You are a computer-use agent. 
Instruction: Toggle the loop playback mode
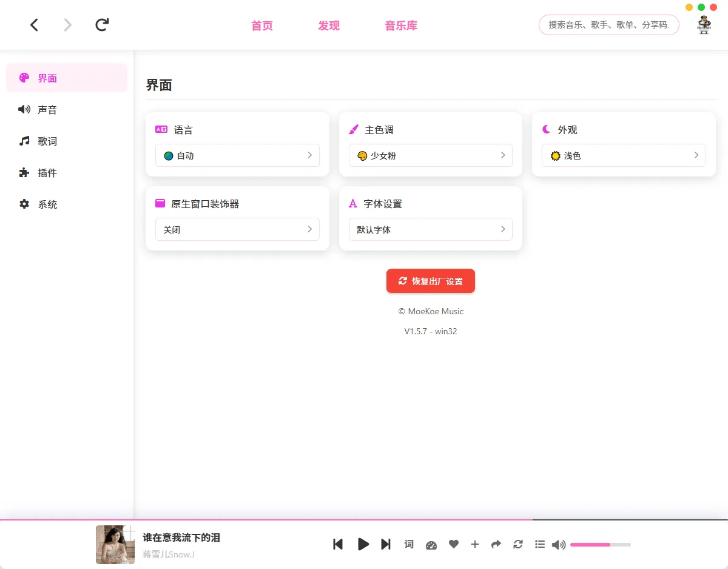pos(518,544)
